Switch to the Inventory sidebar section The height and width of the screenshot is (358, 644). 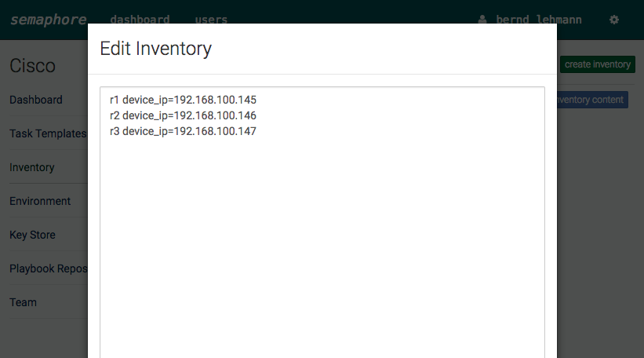click(x=32, y=167)
